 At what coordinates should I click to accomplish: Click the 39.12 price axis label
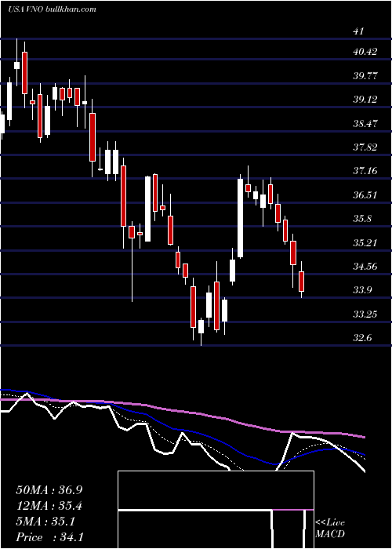pos(365,100)
